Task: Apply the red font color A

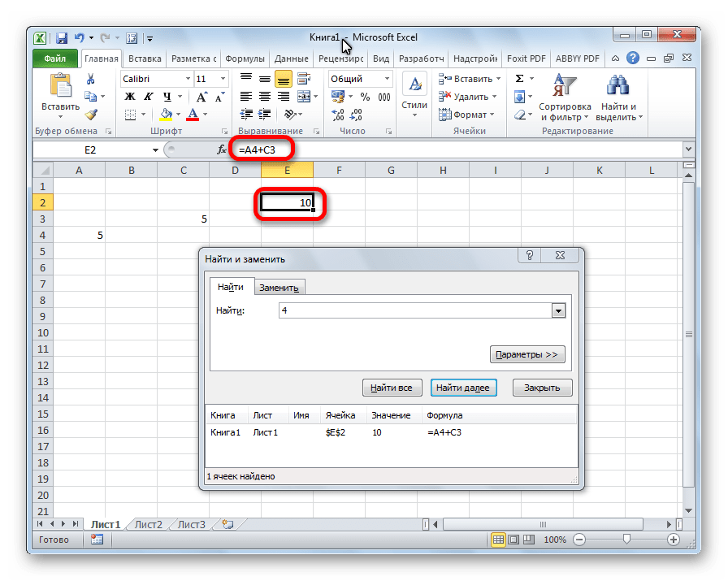Action: click(x=193, y=115)
